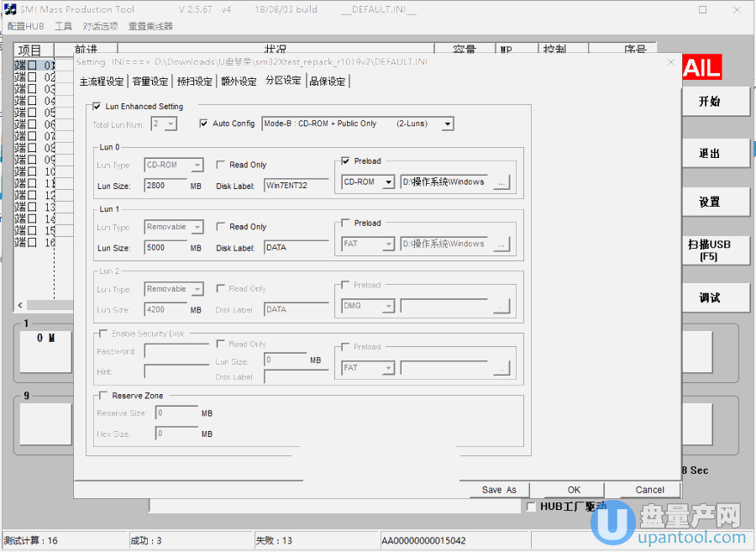This screenshot has width=756, height=552.
Task: Toggle the Lun Enhanced Setting checkbox
Action: point(97,107)
